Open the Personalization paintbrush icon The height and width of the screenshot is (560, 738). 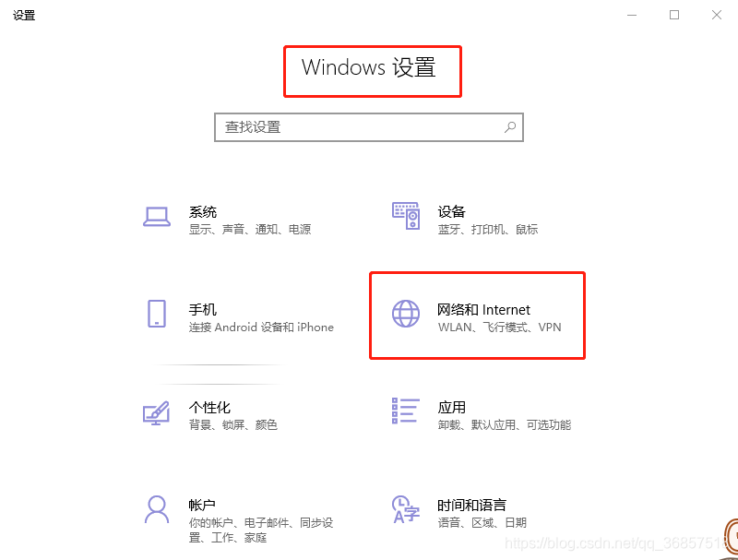pyautogui.click(x=156, y=412)
